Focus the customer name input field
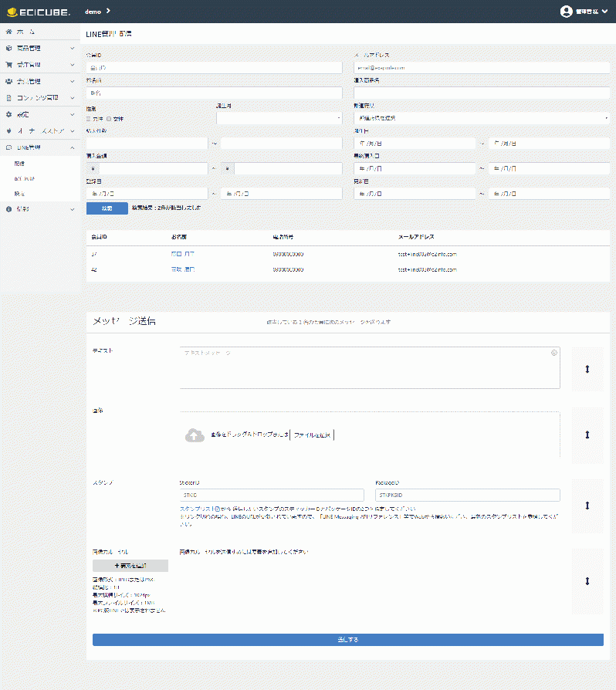616x690 pixels. pos(215,93)
